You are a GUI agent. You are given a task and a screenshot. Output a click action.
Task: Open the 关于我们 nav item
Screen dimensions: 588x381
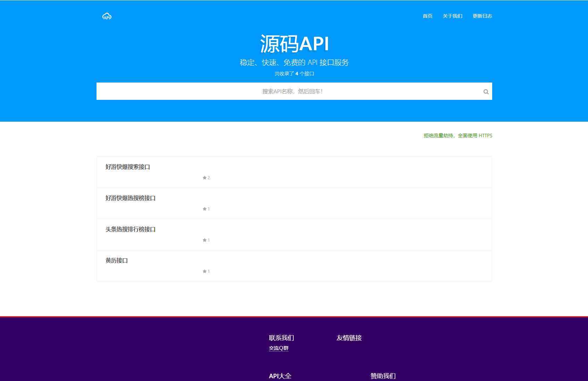[453, 16]
